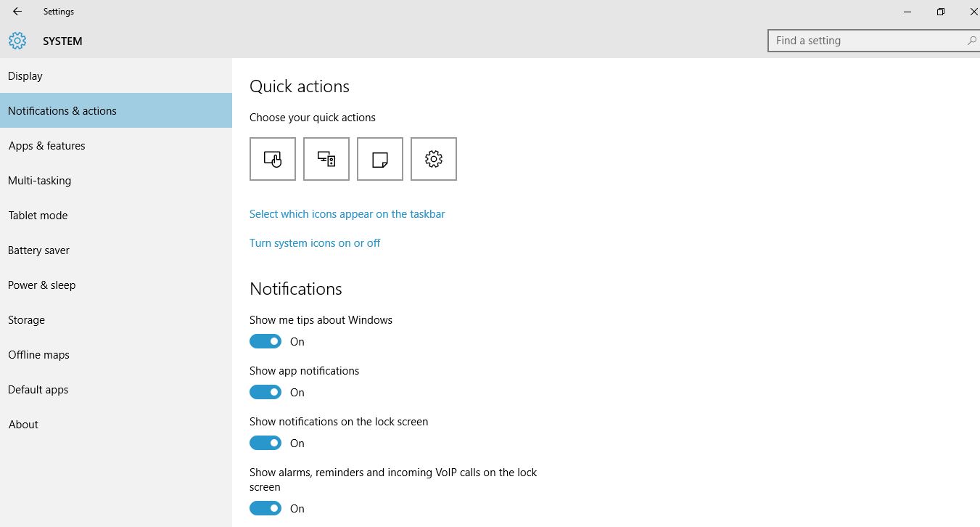Screen dimensions: 980x527
Task: Turn off Show app notifications
Action: [x=265, y=392]
